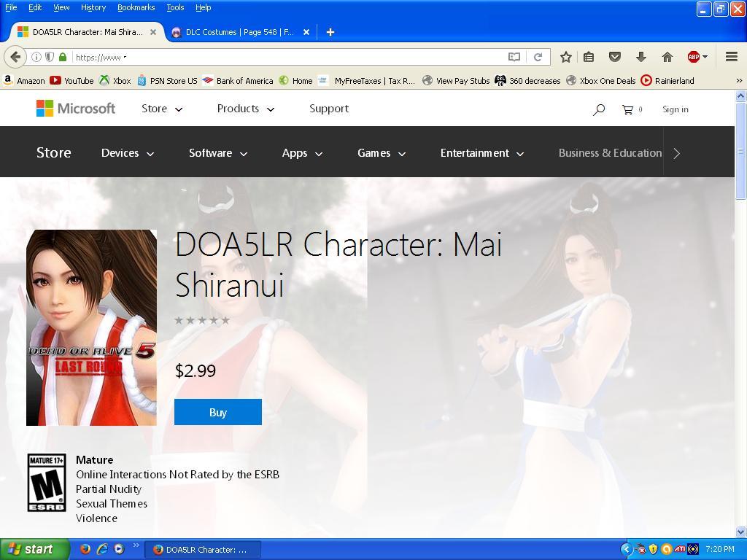
Task: Click the scrollbar down arrow
Action: pyautogui.click(x=741, y=532)
